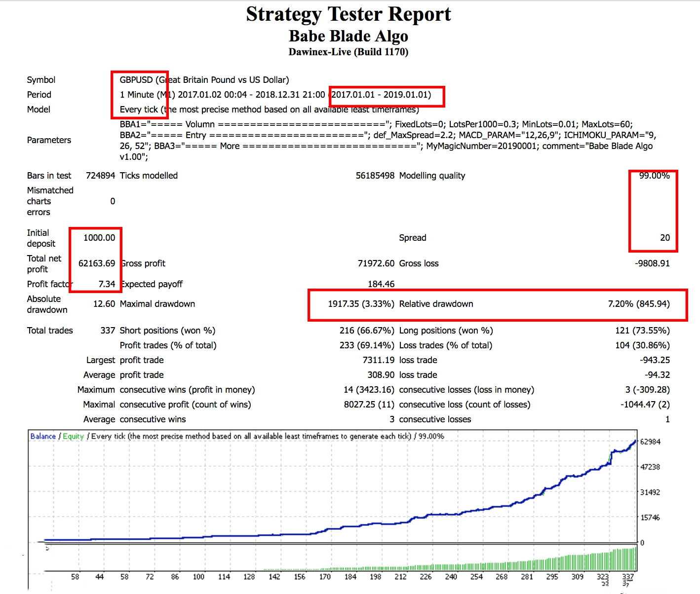
Task: Select consecutive losses '3 (-309.28)'
Action: [x=647, y=390]
